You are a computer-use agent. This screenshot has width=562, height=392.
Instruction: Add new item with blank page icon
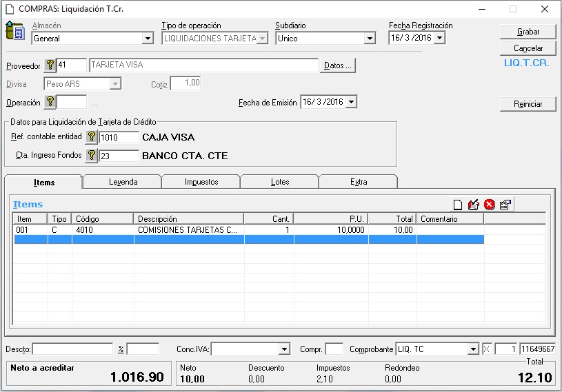458,205
